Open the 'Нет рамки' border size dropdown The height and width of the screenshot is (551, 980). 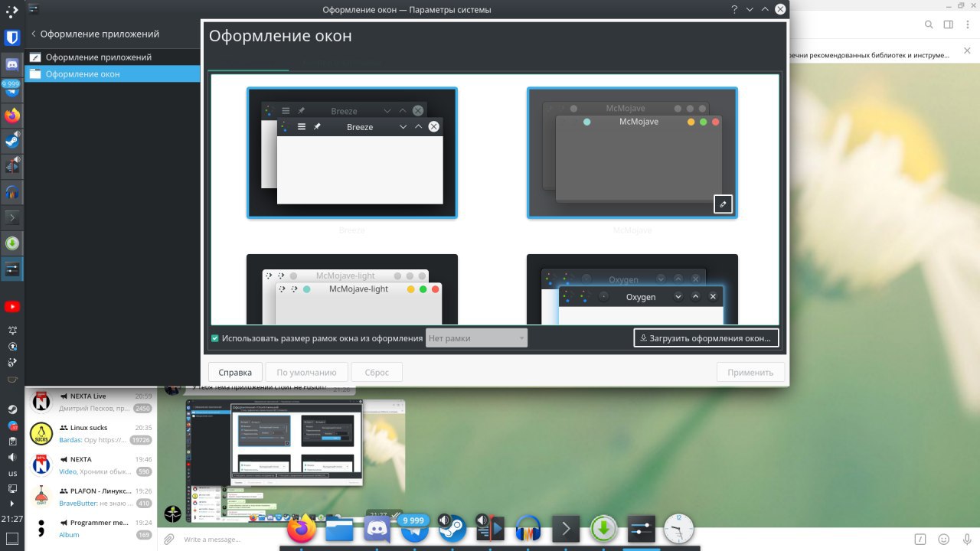[476, 338]
